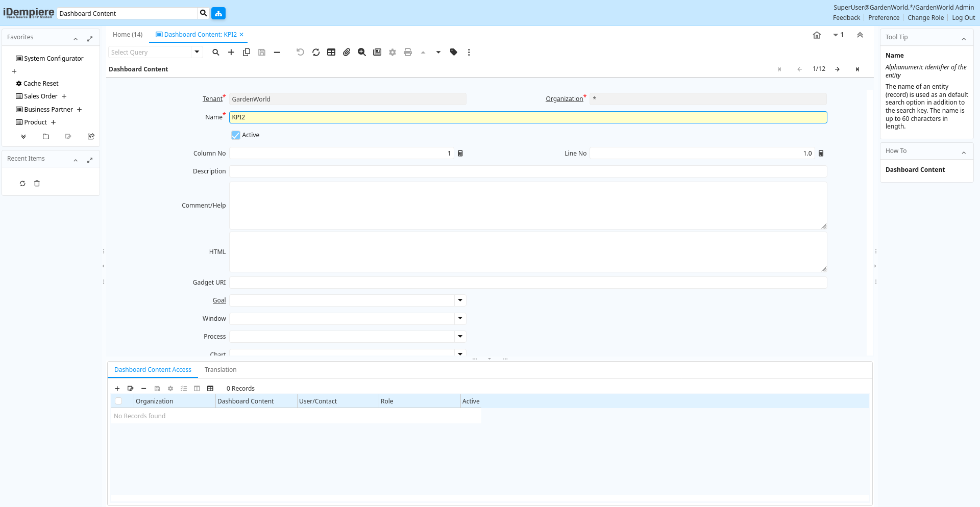Click the Attachment paperclip icon
The image size is (980, 507).
(x=347, y=52)
